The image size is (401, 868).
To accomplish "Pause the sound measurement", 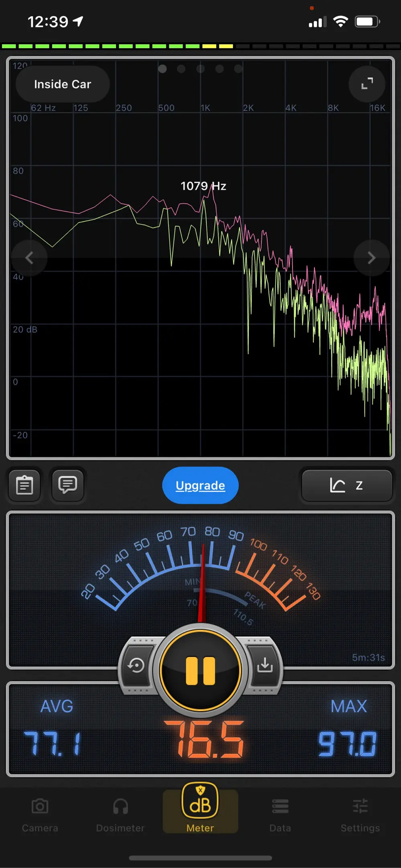I will click(200, 670).
